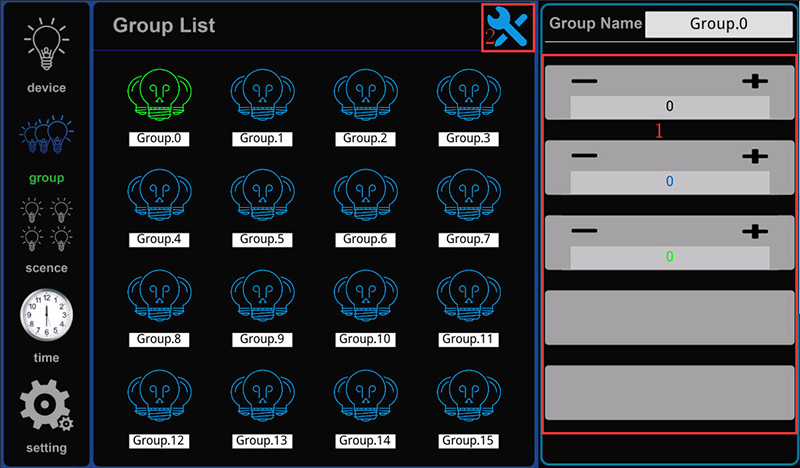800x468 pixels.
Task: Open the setting gear icon
Action: (46, 405)
